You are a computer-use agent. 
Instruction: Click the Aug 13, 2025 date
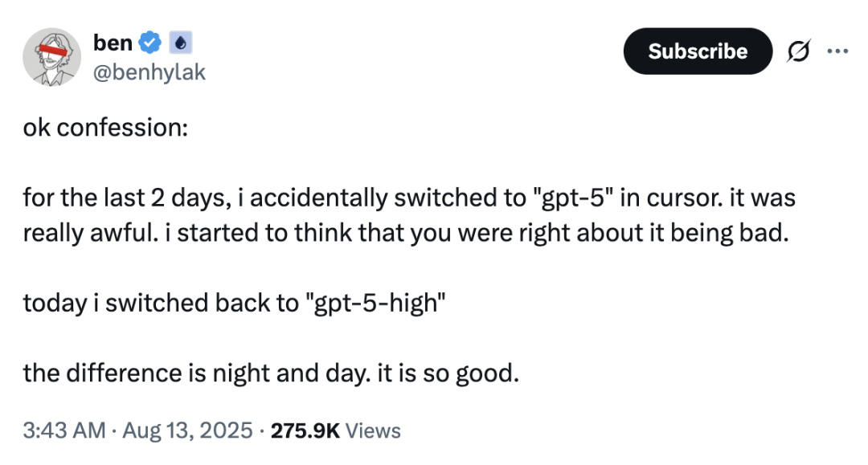189,430
